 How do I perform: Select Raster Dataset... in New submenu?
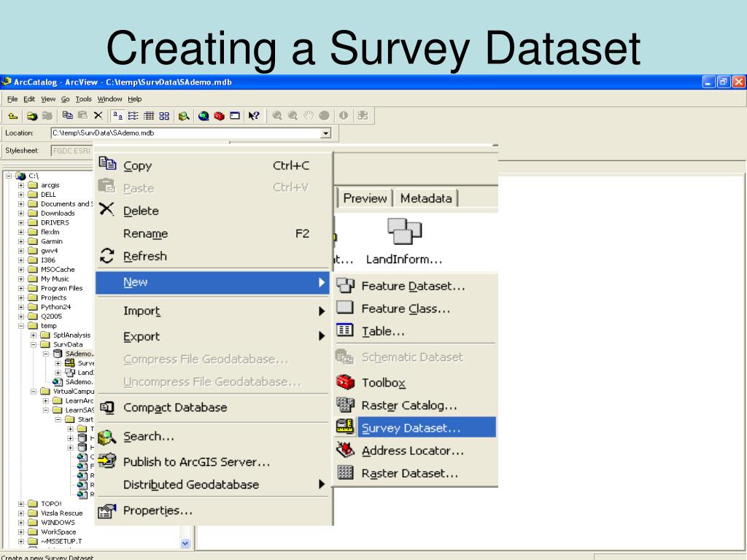415,473
